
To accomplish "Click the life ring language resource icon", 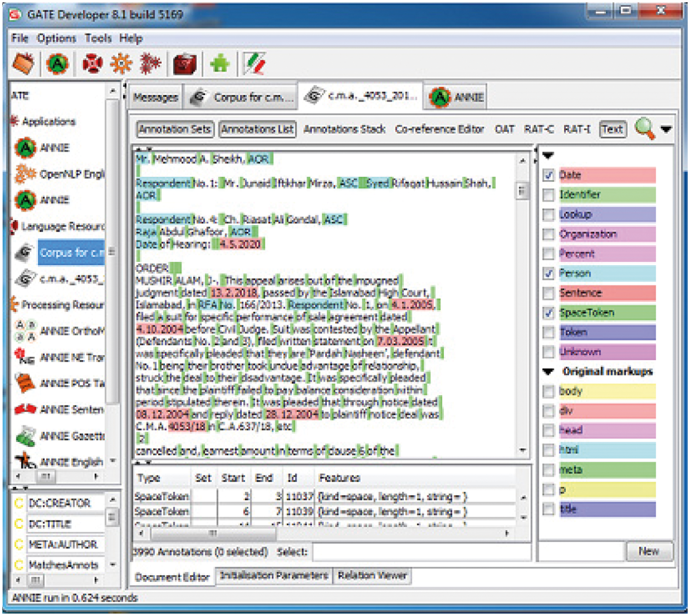I will 92,63.
